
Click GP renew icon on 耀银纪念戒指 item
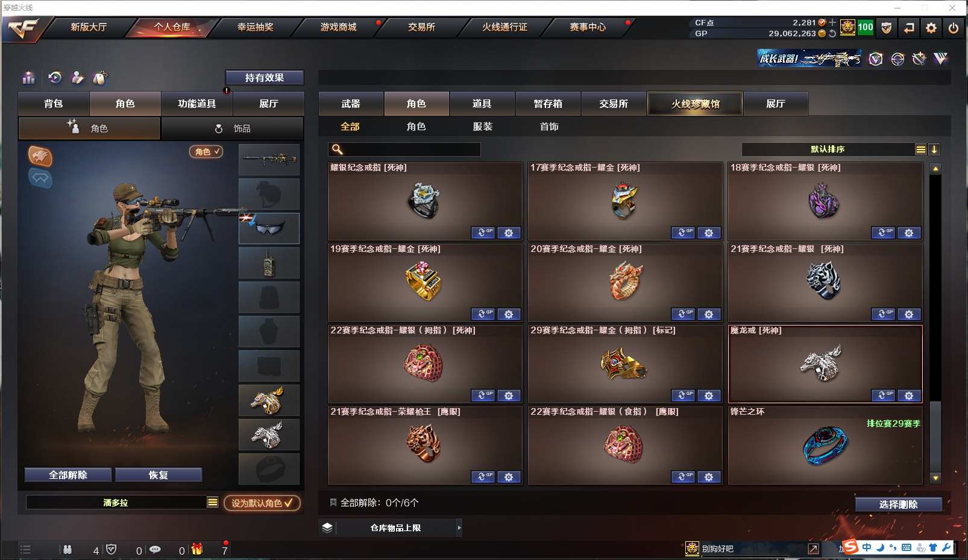[x=483, y=233]
